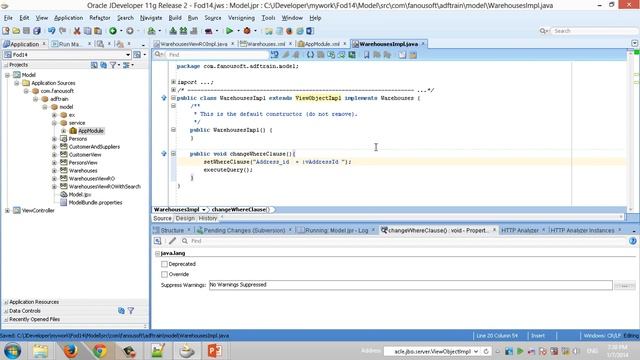Click the Copy icon in main toolbar
The height and width of the screenshot is (360, 640).
[87, 31]
